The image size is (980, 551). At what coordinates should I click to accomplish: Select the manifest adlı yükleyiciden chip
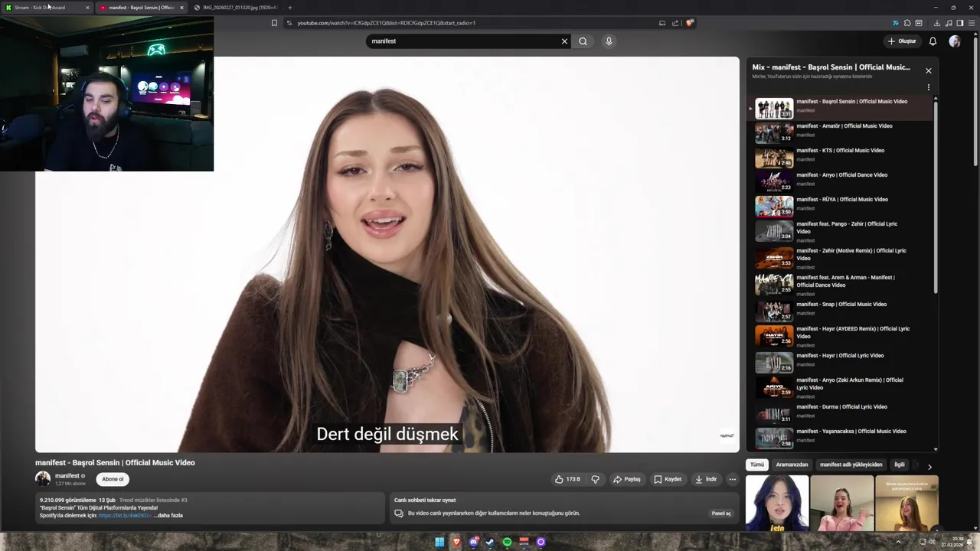[851, 465]
